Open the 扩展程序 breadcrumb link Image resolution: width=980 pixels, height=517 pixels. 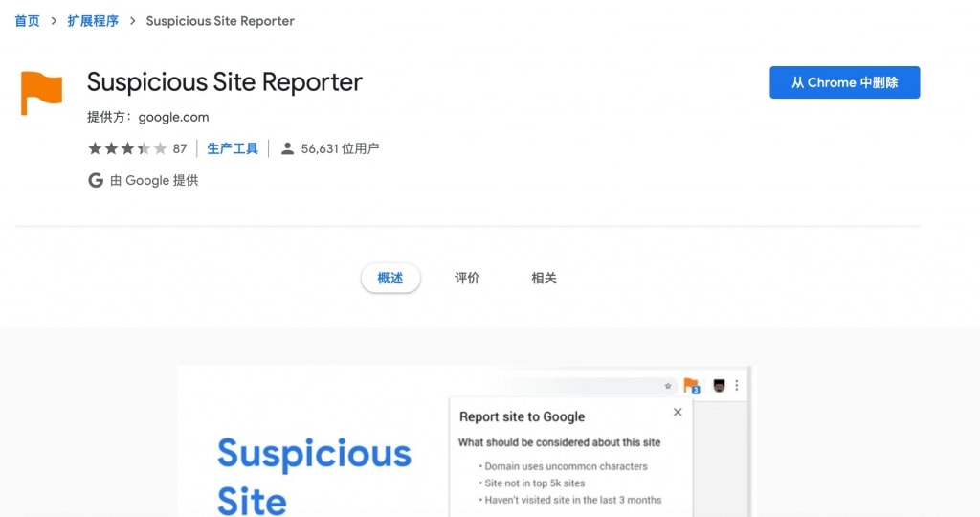[93, 21]
